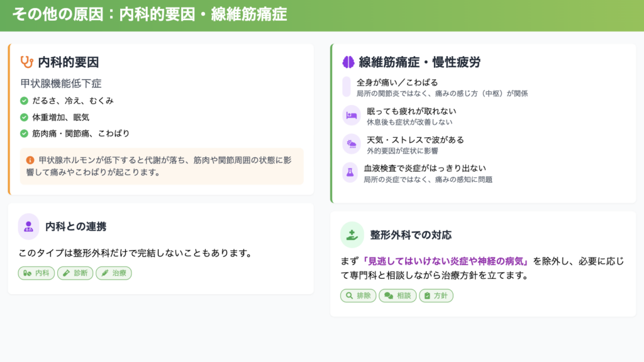This screenshot has height=362, width=644.
Task: Click the blank purple icon beside 全身が痛い／こわばる
Action: pos(346,87)
